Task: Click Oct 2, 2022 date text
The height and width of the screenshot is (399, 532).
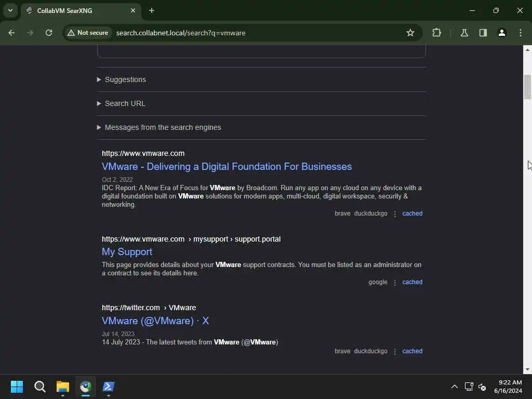Action: point(117,179)
